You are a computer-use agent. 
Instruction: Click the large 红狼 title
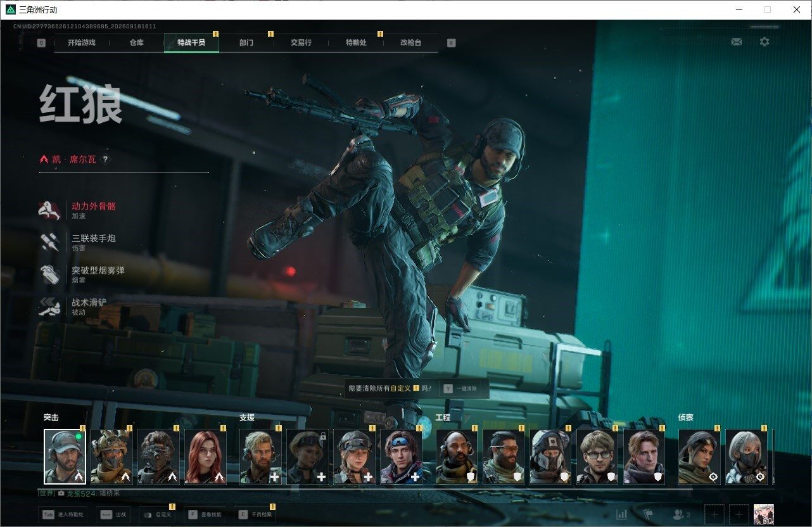click(80, 104)
